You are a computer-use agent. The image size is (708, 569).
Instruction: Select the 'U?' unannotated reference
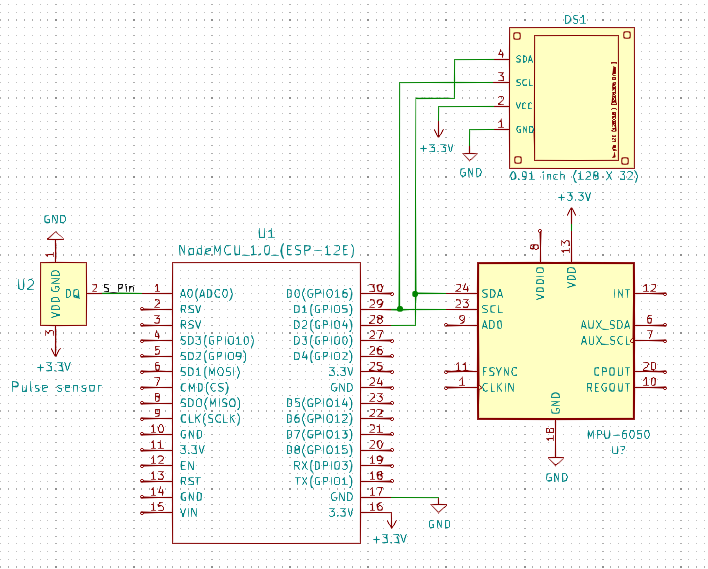[x=618, y=450]
